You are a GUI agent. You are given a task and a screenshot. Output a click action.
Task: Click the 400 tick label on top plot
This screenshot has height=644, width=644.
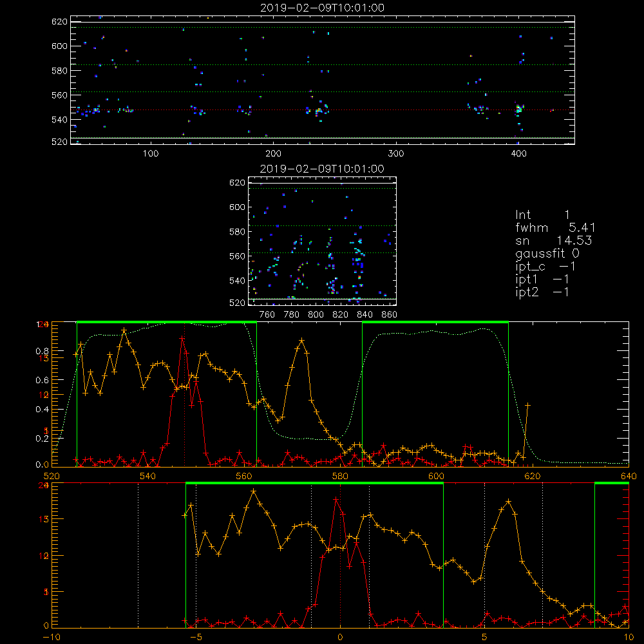pyautogui.click(x=518, y=154)
